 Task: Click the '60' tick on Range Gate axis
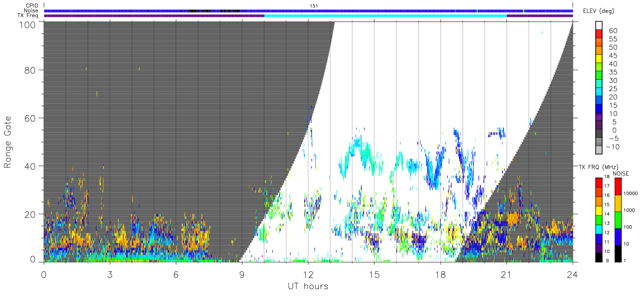[x=30, y=118]
